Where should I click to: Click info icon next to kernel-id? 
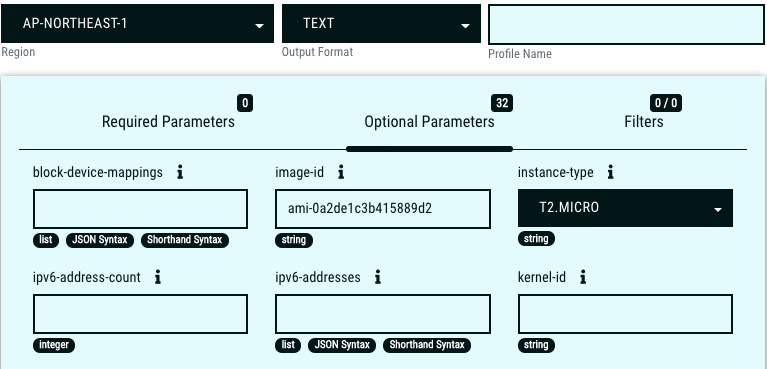583,277
